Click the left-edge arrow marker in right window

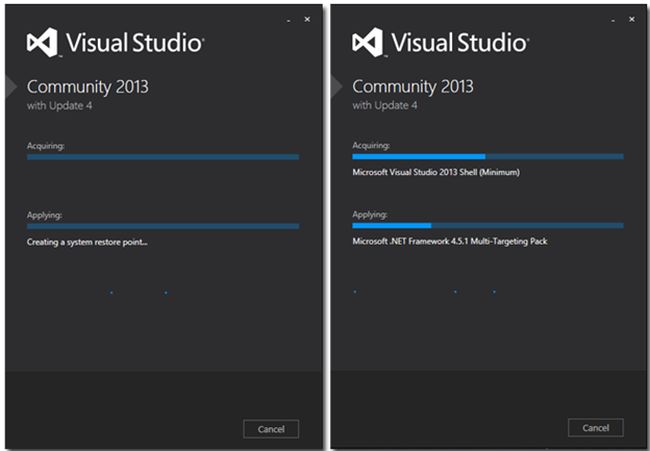[x=336, y=87]
